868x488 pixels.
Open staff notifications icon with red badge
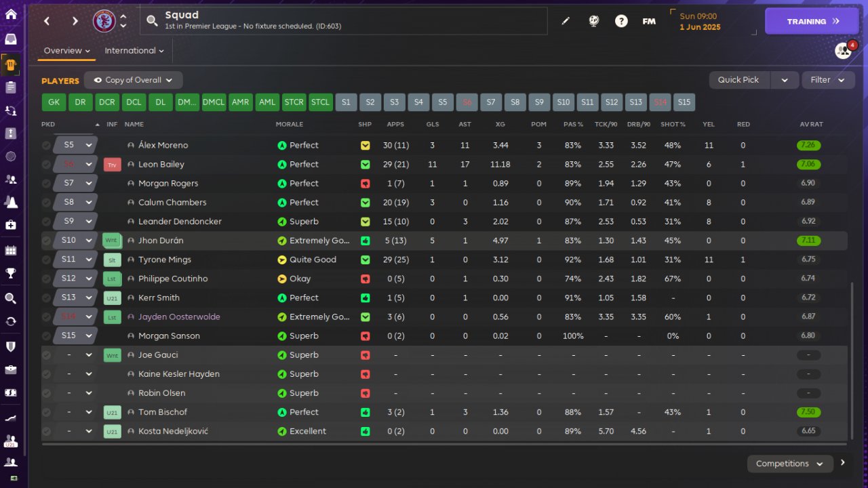pos(844,51)
